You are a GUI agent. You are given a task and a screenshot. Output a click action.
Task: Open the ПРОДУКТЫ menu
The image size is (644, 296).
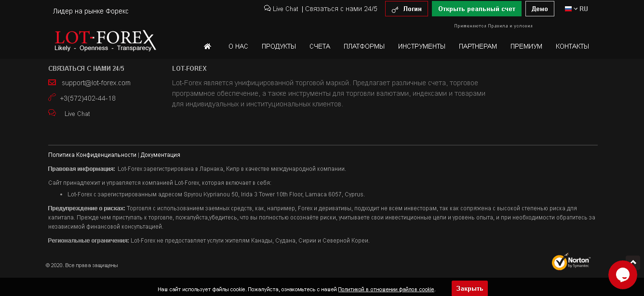pyautogui.click(x=279, y=46)
